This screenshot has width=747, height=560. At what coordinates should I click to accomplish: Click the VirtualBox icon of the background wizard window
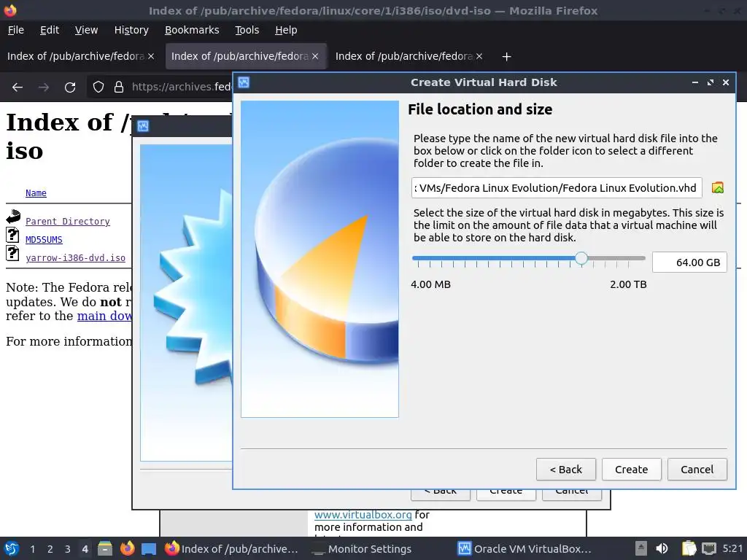click(143, 126)
